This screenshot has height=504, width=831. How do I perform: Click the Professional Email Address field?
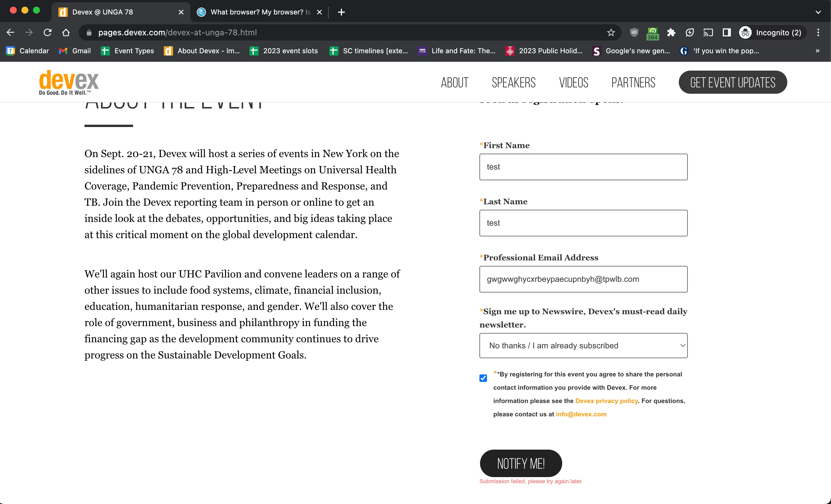583,279
